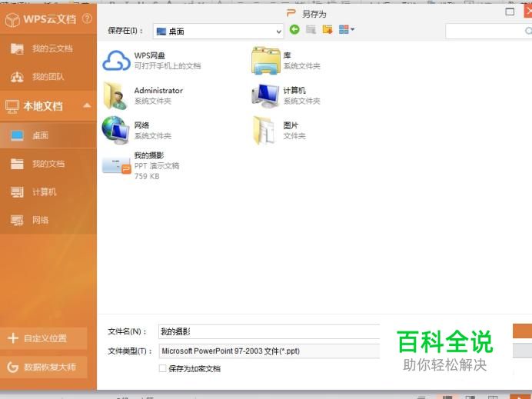Collapse the Local Documents (本地文档) section

click(x=87, y=105)
